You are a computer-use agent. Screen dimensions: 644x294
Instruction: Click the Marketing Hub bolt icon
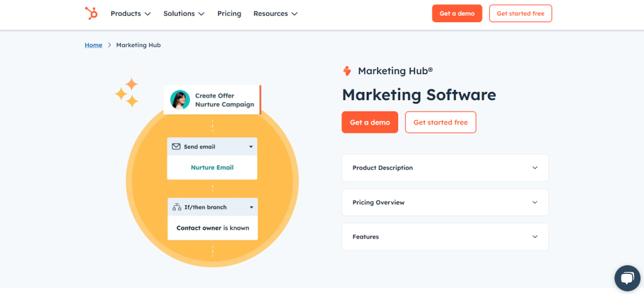point(347,71)
